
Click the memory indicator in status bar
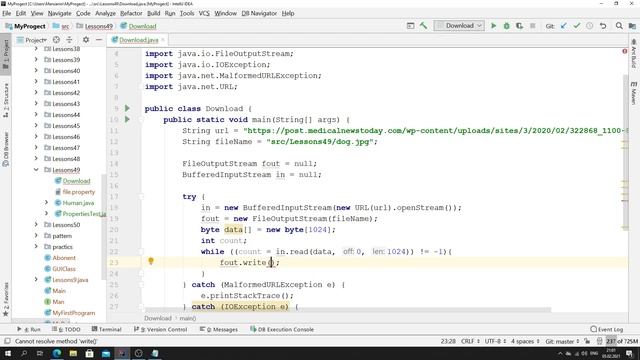(622, 341)
